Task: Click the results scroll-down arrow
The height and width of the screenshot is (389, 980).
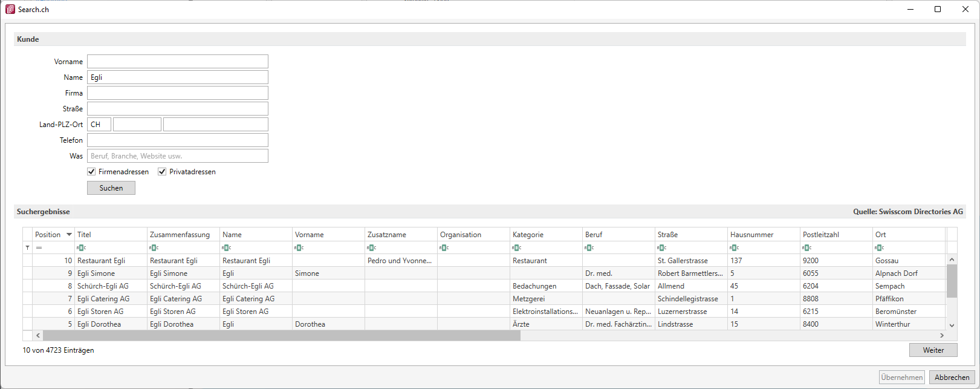Action: (x=952, y=325)
